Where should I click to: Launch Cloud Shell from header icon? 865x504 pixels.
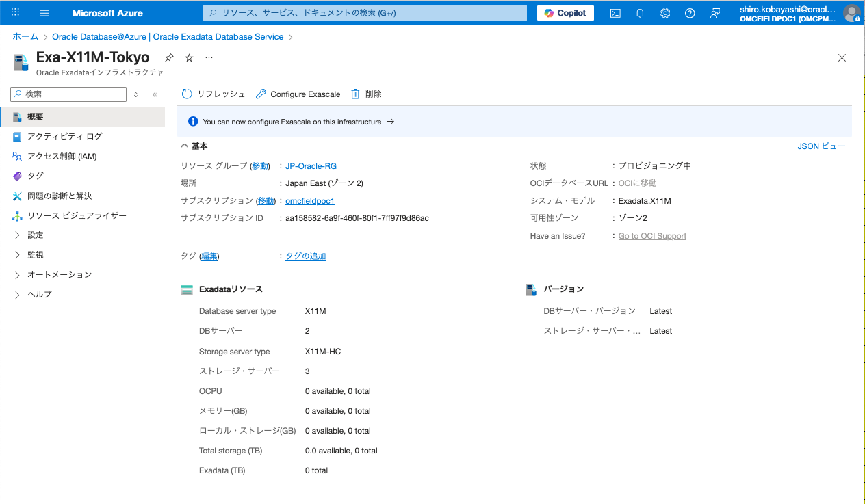pyautogui.click(x=615, y=13)
